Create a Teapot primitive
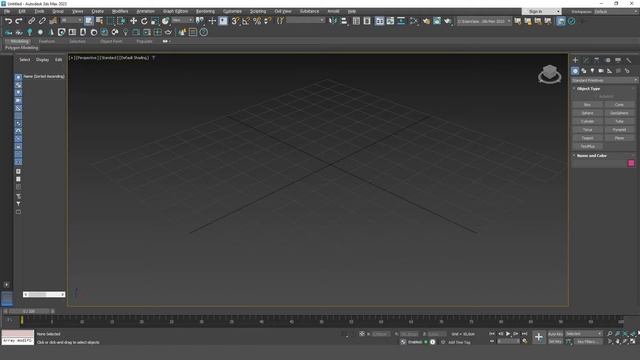The height and width of the screenshot is (360, 640). click(587, 138)
